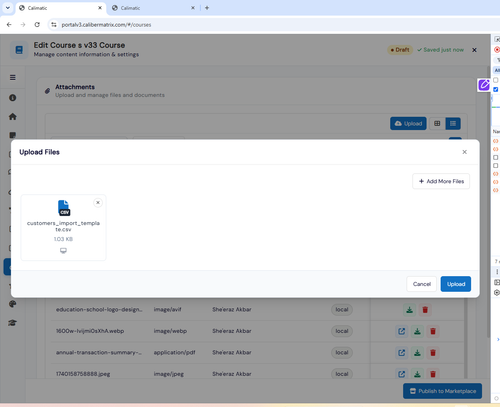Open the tab search dropdown arrow

coord(8,8)
